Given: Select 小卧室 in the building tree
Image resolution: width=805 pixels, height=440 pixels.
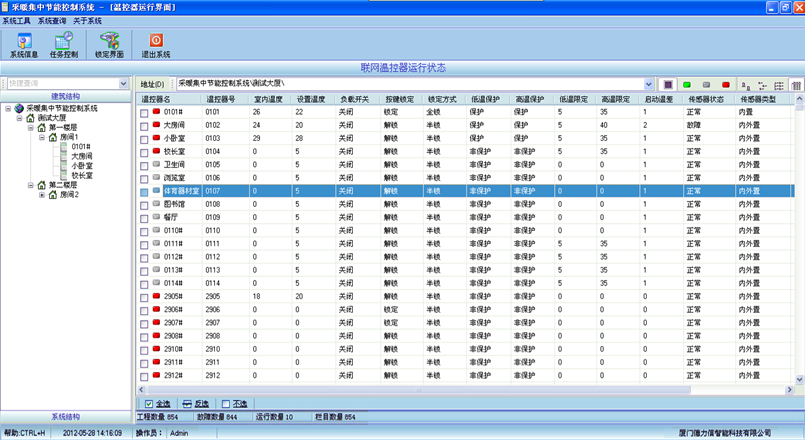Looking at the screenshot, I should pyautogui.click(x=83, y=165).
